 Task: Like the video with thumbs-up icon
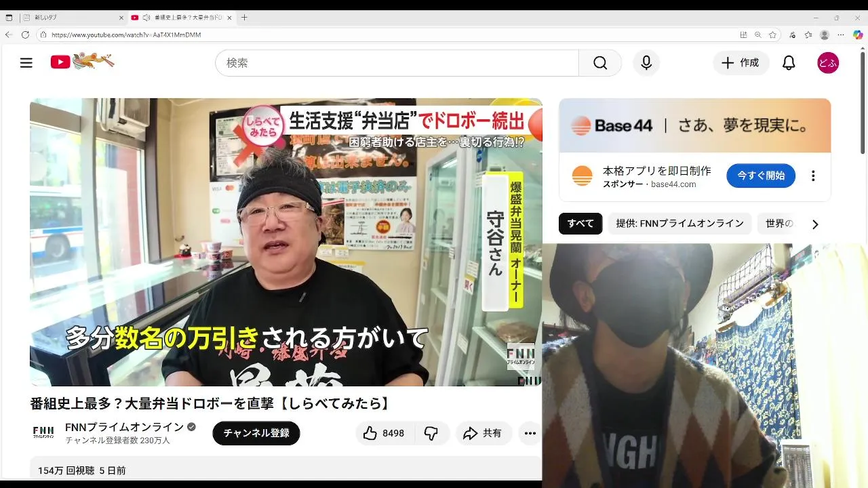[x=384, y=433]
